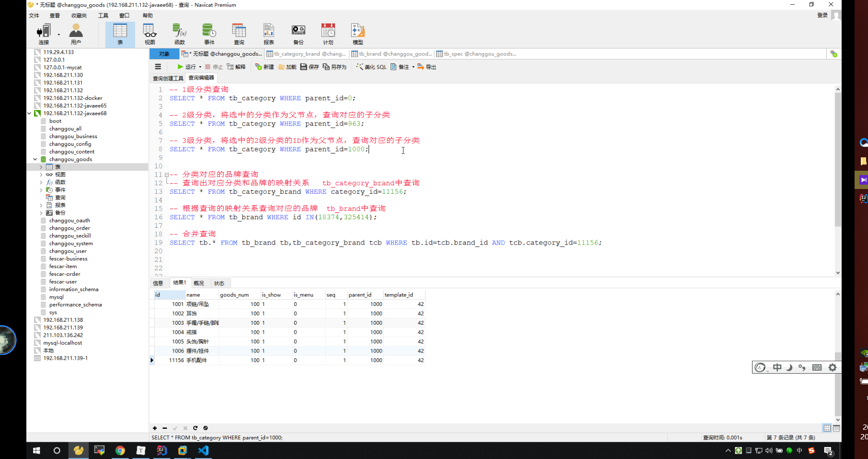This screenshot has height=459, width=868.
Task: Expand the Backup (备份) node
Action: click(41, 213)
